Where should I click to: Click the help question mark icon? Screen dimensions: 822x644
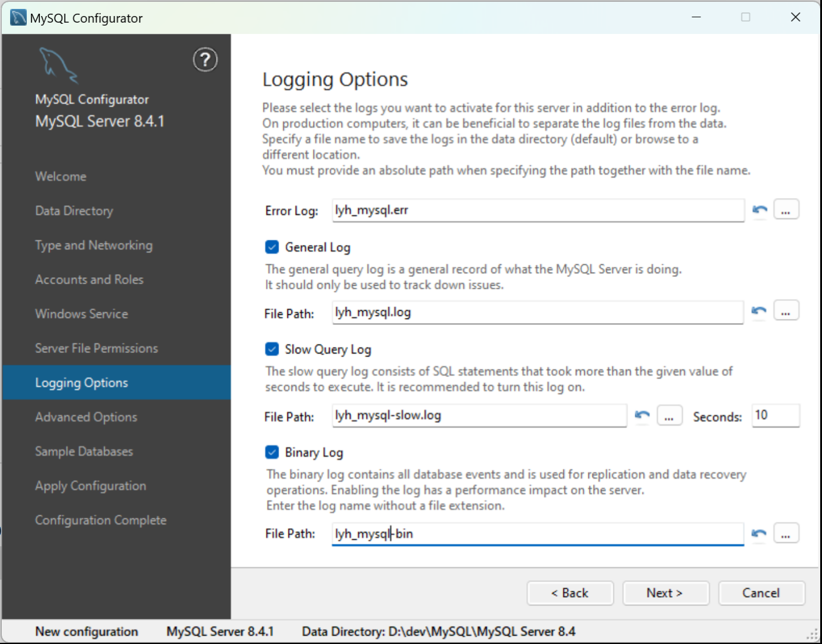(x=205, y=60)
